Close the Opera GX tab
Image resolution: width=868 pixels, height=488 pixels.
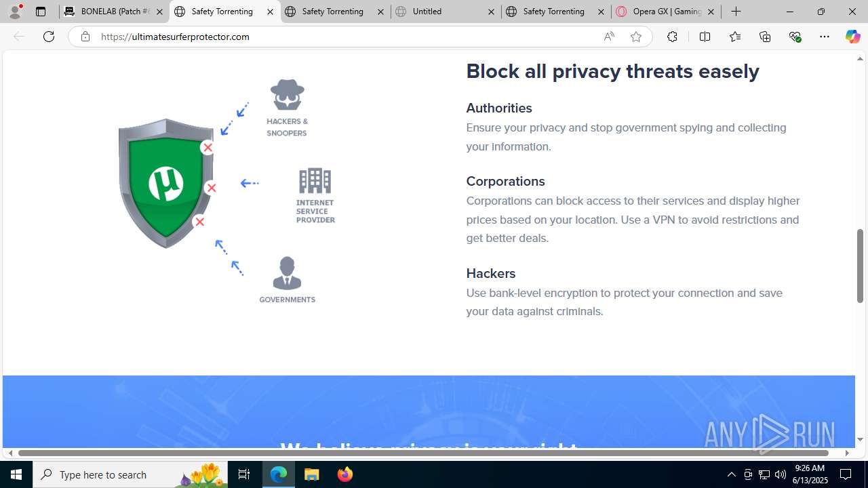pyautogui.click(x=711, y=12)
